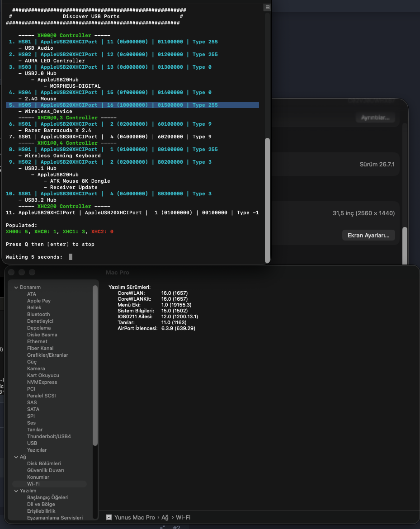Image resolution: width=420 pixels, height=529 pixels.
Task: Select USB in the System Information sidebar
Action: point(32,443)
